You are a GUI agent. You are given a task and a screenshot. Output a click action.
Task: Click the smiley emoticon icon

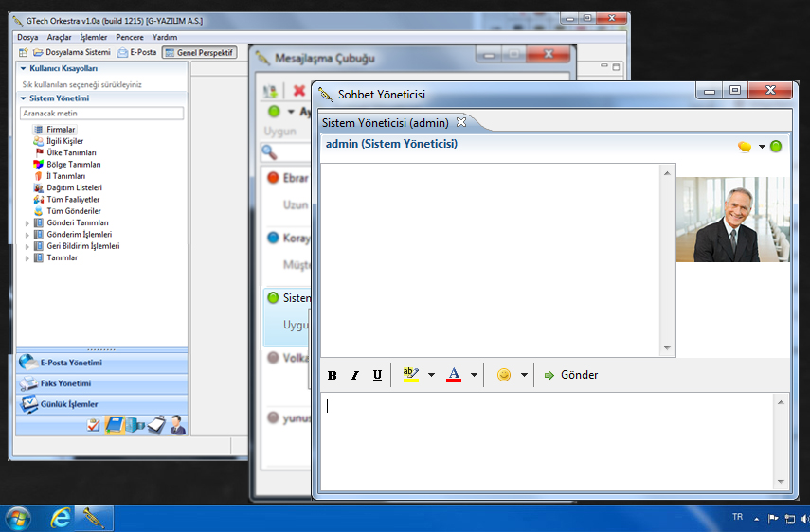coord(504,375)
